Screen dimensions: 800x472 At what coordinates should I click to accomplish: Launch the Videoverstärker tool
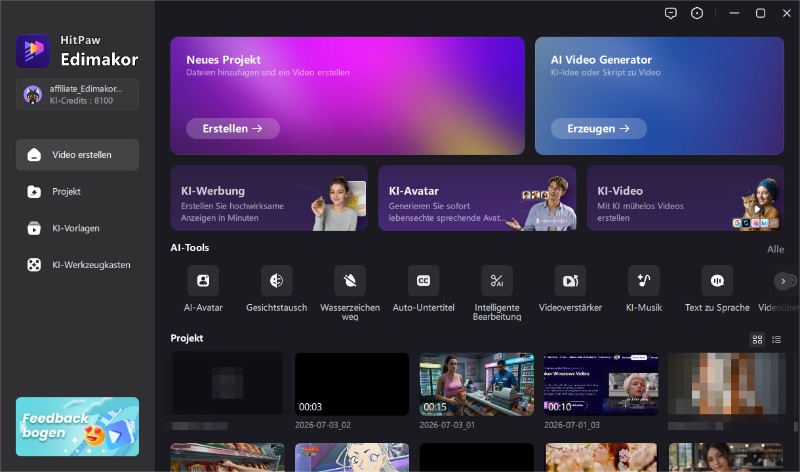pyautogui.click(x=570, y=281)
